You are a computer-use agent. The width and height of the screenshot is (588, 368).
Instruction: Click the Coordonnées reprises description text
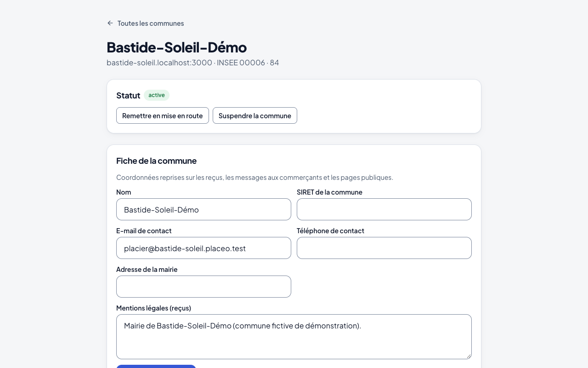[254, 177]
